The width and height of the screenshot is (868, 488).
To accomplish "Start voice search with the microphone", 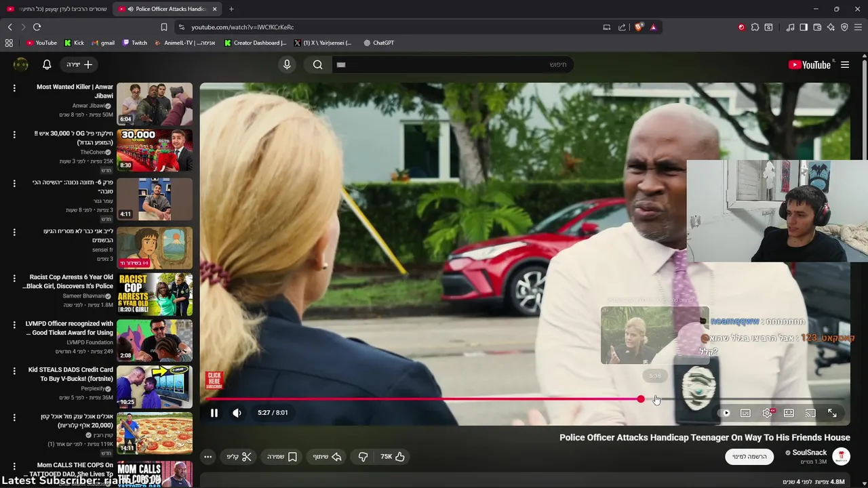I will [x=287, y=64].
